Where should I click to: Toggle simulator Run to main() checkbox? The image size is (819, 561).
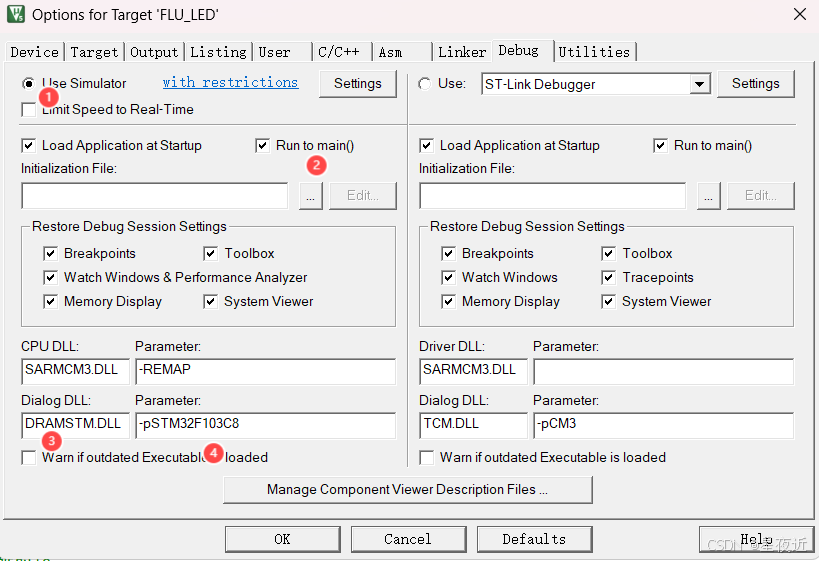tap(263, 145)
